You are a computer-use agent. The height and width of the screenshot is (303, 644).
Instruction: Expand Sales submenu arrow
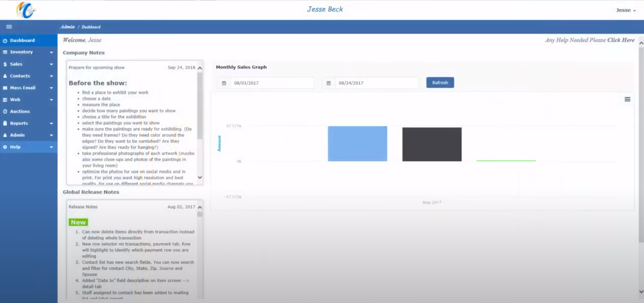click(x=51, y=64)
